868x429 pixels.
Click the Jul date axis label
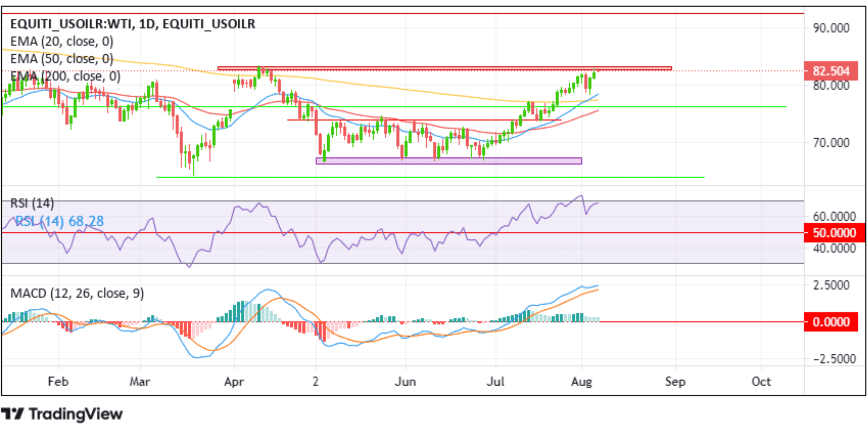[x=495, y=382]
